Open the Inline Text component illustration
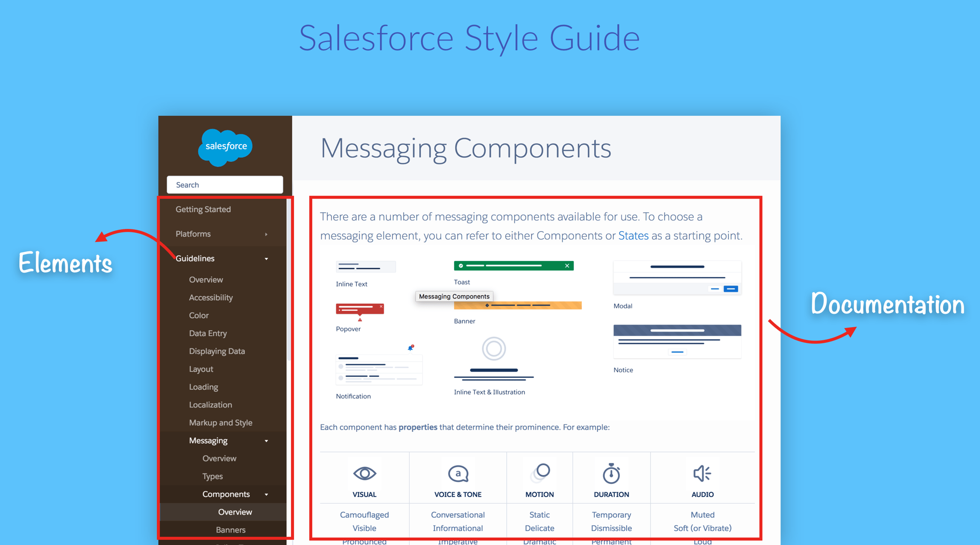The width and height of the screenshot is (980, 545). [366, 267]
